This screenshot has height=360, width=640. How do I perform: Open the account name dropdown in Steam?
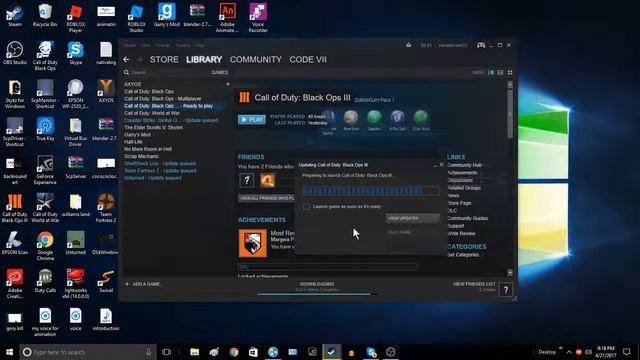tap(453, 45)
